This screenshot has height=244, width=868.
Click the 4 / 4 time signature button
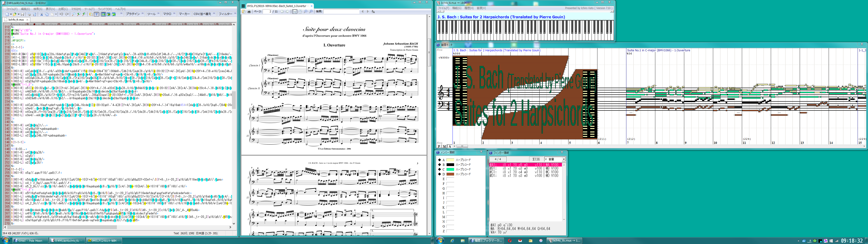pyautogui.click(x=498, y=159)
